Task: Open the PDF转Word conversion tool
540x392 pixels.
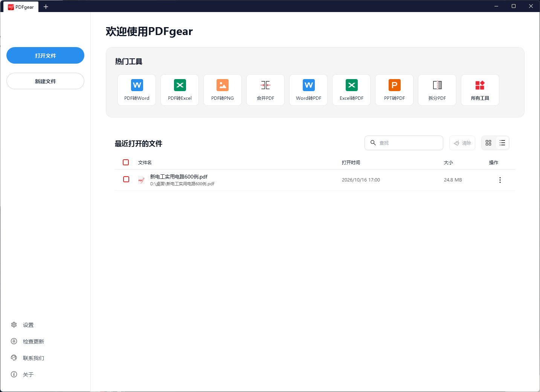Action: pyautogui.click(x=137, y=90)
